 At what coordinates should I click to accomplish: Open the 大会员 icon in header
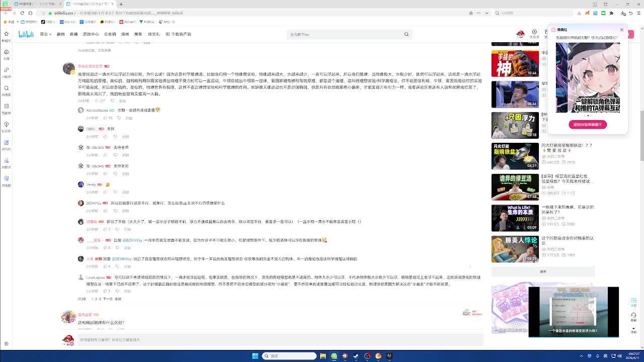pos(534,34)
